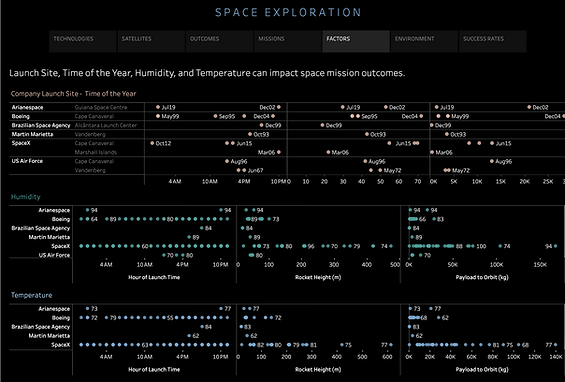The image size is (565, 382).
Task: Click 'Rocket Height (m)' axis title under Humidity
Action: [x=318, y=277]
